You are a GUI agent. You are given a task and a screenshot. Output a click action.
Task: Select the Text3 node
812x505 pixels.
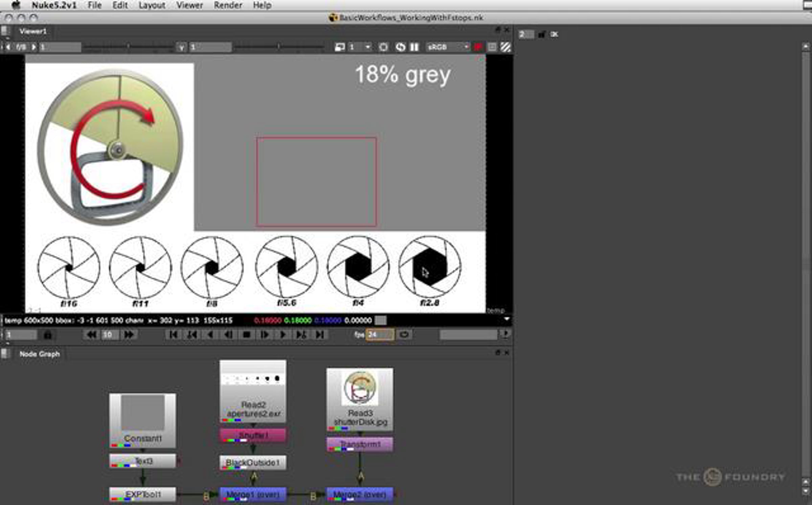[x=142, y=461]
